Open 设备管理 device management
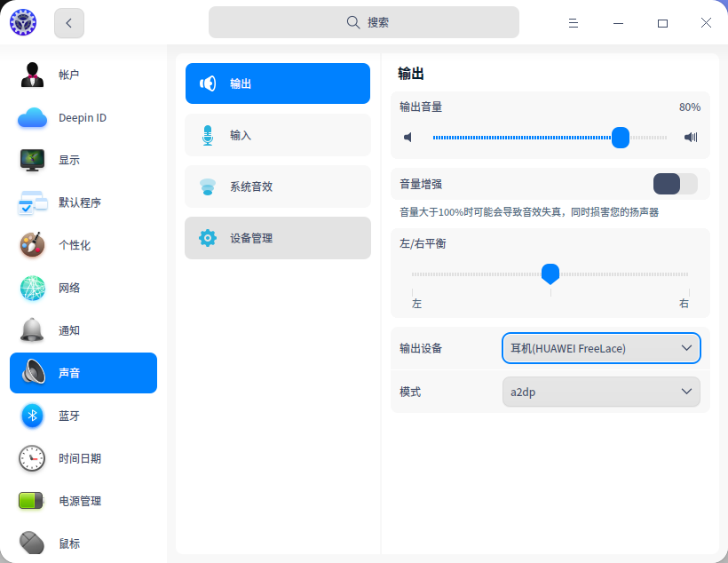Viewport: 728px width, 563px height. click(277, 238)
